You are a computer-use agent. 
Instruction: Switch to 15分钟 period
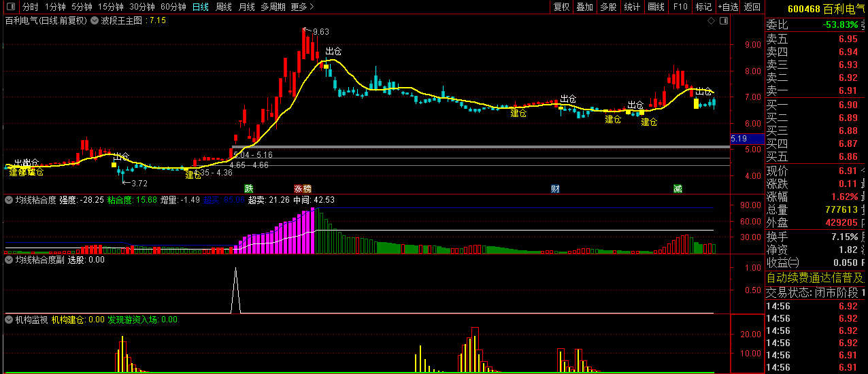pos(111,7)
